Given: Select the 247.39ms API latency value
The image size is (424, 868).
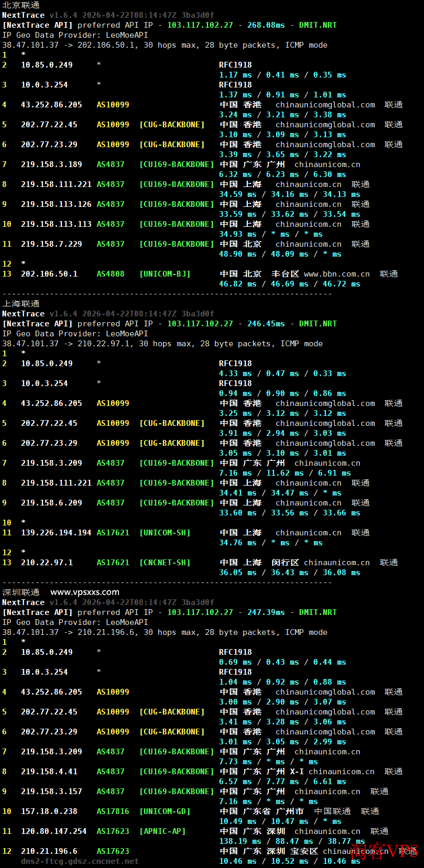Looking at the screenshot, I should tap(266, 612).
